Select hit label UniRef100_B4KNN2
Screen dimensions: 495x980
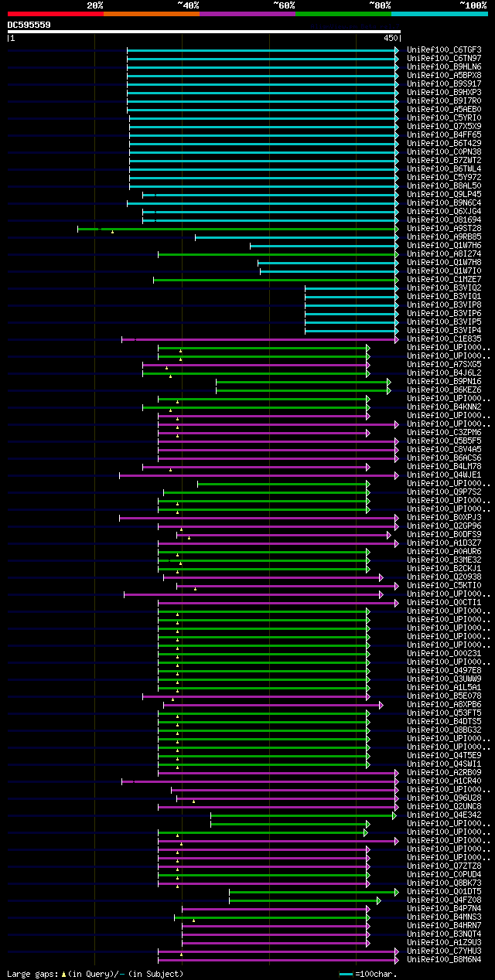[444, 407]
